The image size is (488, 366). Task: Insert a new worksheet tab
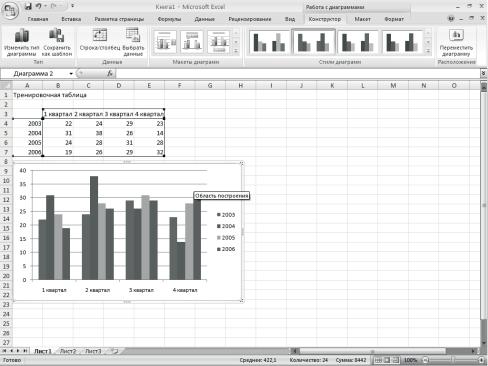(115, 351)
